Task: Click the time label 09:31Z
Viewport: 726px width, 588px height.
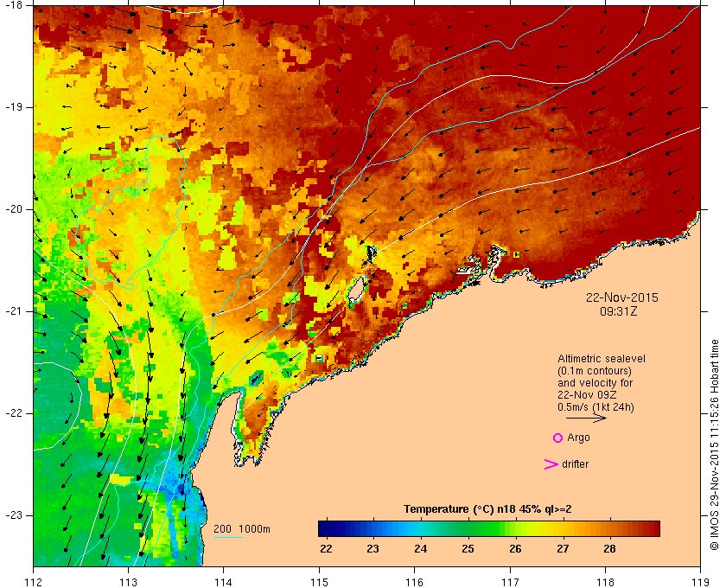Action: pyautogui.click(x=619, y=312)
